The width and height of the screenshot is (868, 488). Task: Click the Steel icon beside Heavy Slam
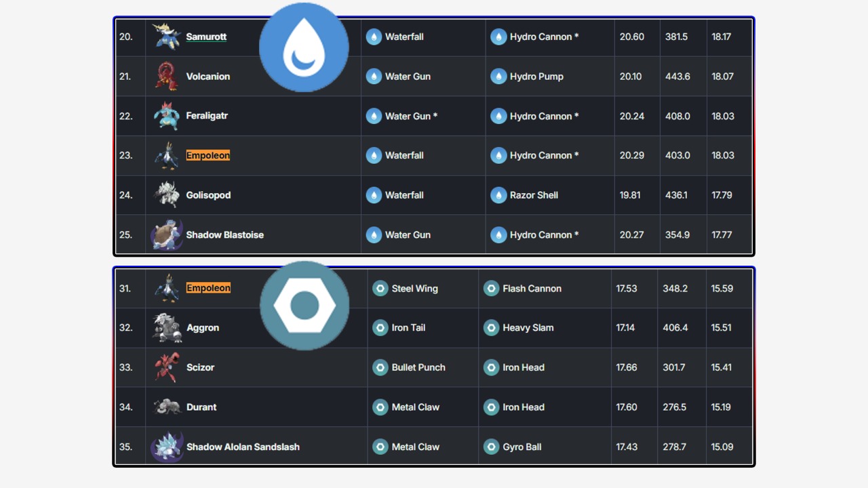coord(491,328)
